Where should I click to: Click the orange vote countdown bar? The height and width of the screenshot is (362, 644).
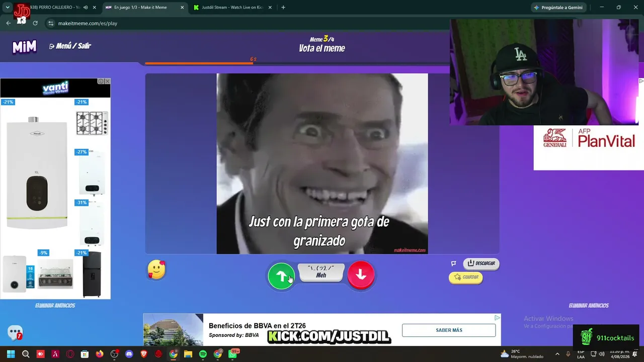tap(200, 63)
